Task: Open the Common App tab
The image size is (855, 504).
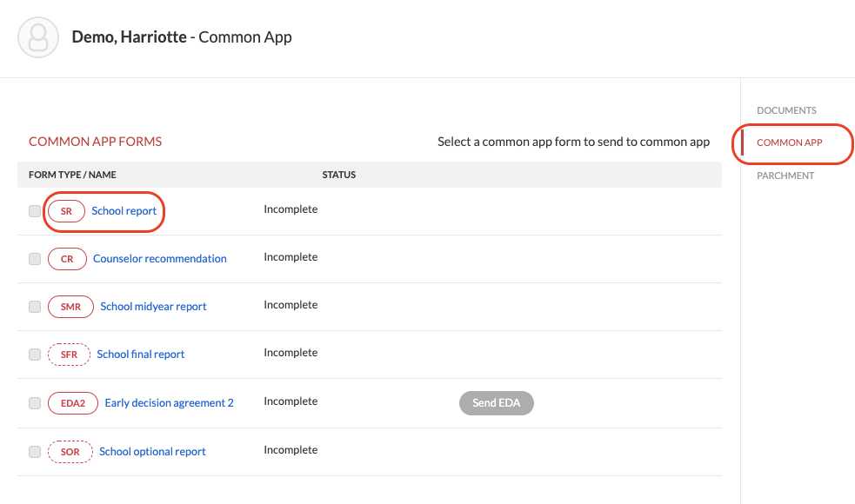Action: 789,143
